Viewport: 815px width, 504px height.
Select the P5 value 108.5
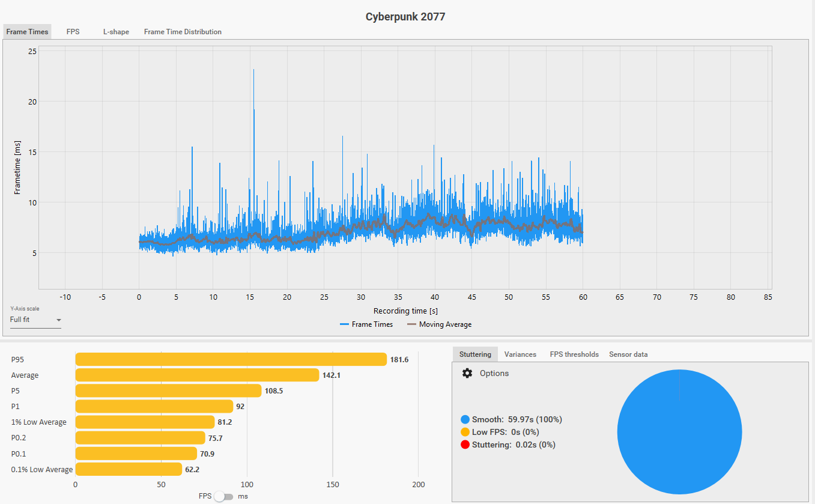pos(274,390)
